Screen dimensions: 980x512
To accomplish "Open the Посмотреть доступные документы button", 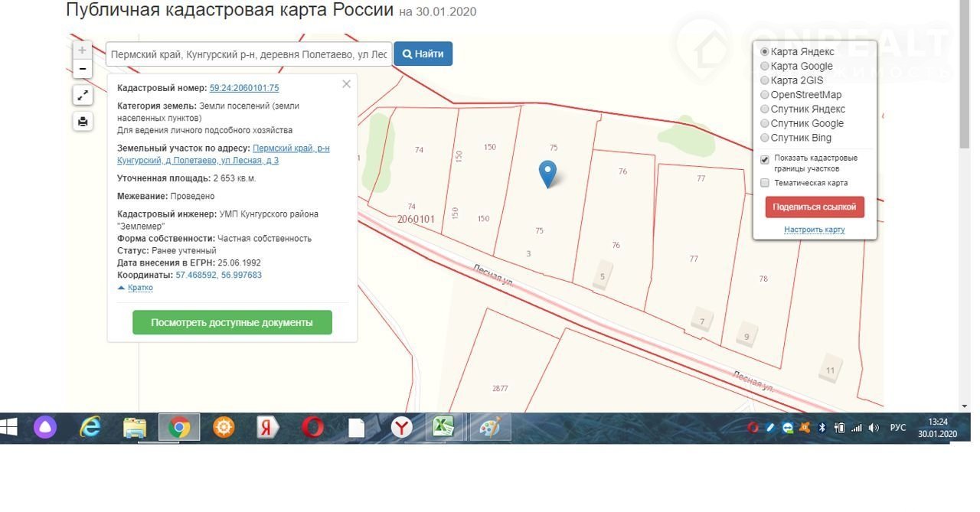I will pyautogui.click(x=232, y=322).
